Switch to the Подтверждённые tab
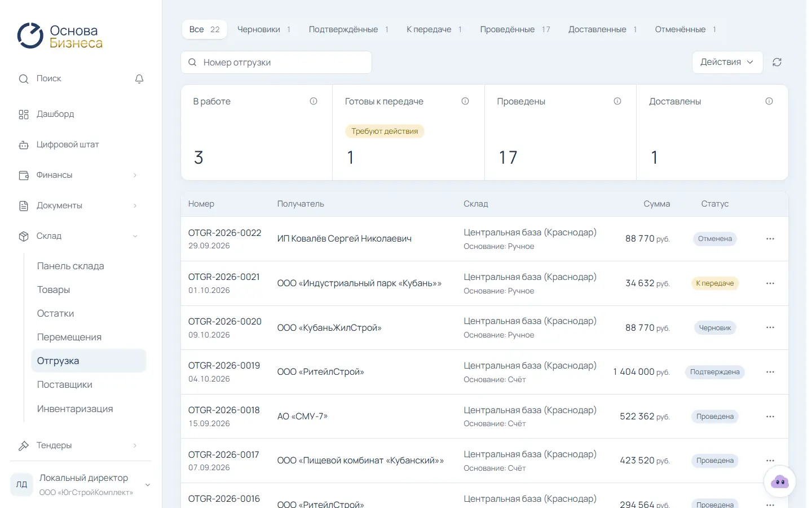Screen dimensions: 812x508 348,29
